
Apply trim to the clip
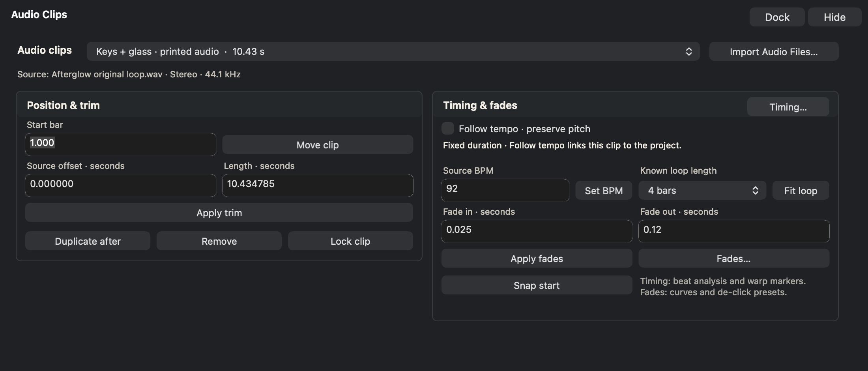tap(219, 212)
